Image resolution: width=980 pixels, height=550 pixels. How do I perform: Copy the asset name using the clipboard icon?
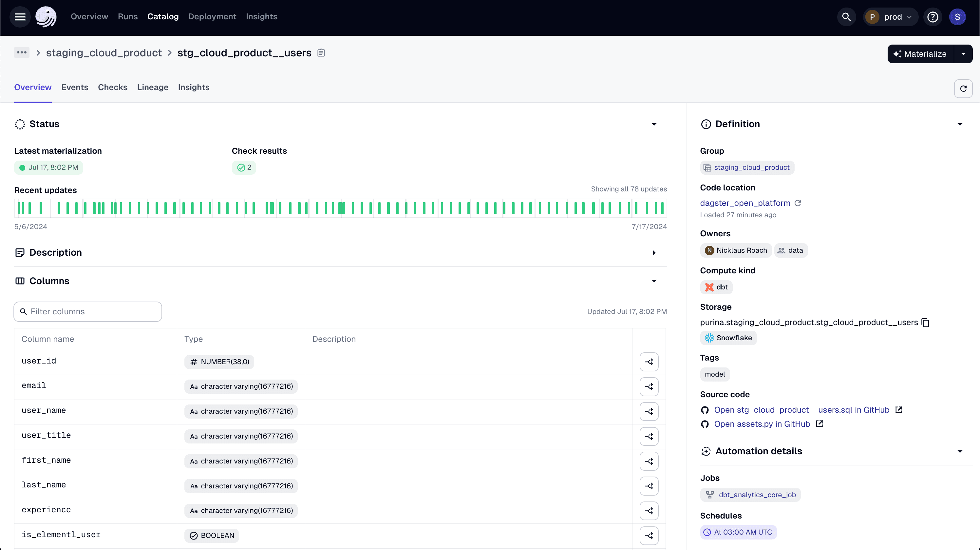pos(321,52)
